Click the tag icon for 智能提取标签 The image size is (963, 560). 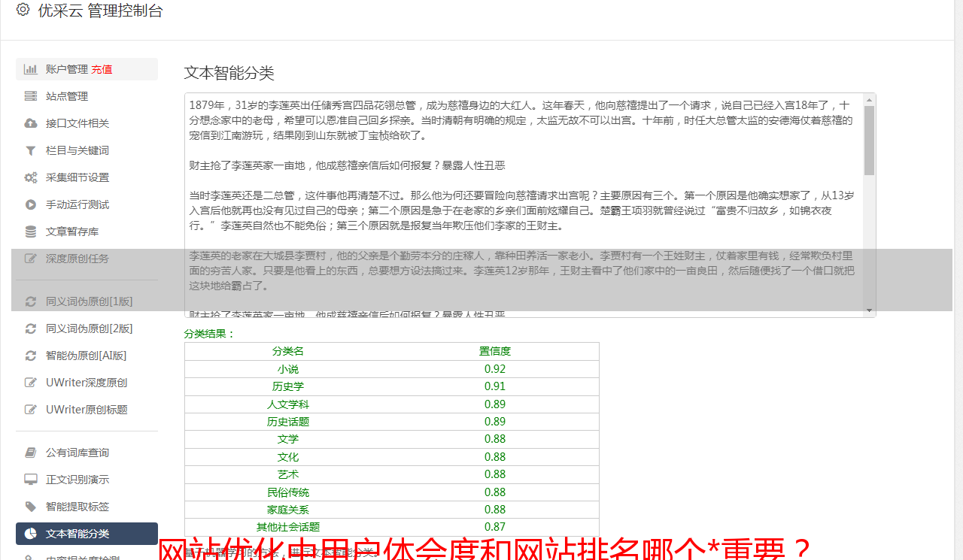pyautogui.click(x=31, y=507)
